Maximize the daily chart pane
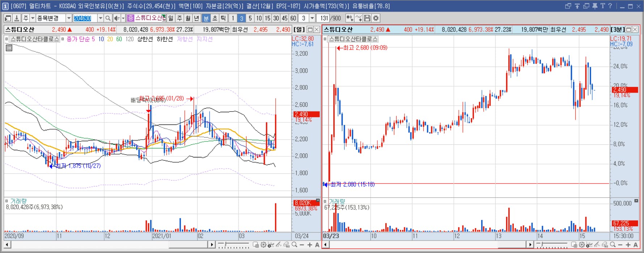 [310, 30]
